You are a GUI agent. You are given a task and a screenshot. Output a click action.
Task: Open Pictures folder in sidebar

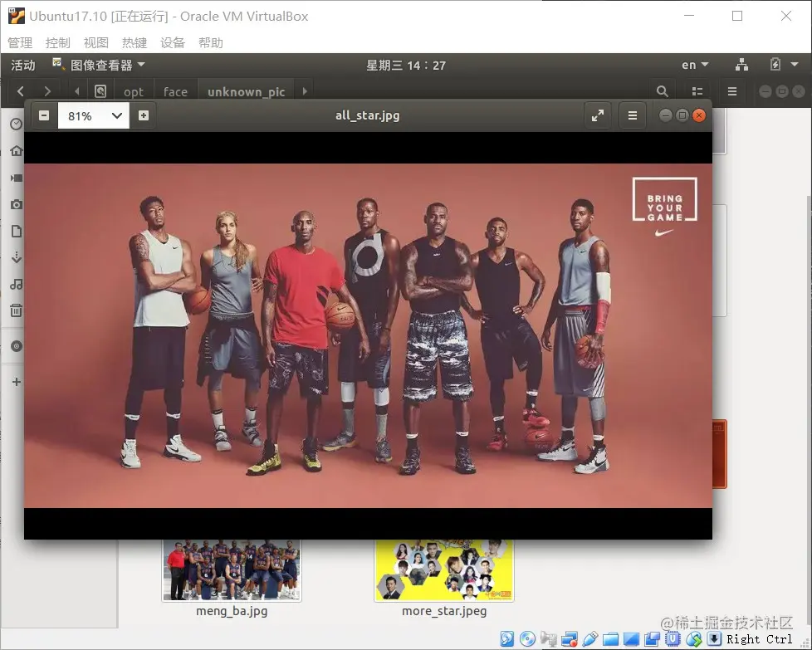[x=17, y=204]
